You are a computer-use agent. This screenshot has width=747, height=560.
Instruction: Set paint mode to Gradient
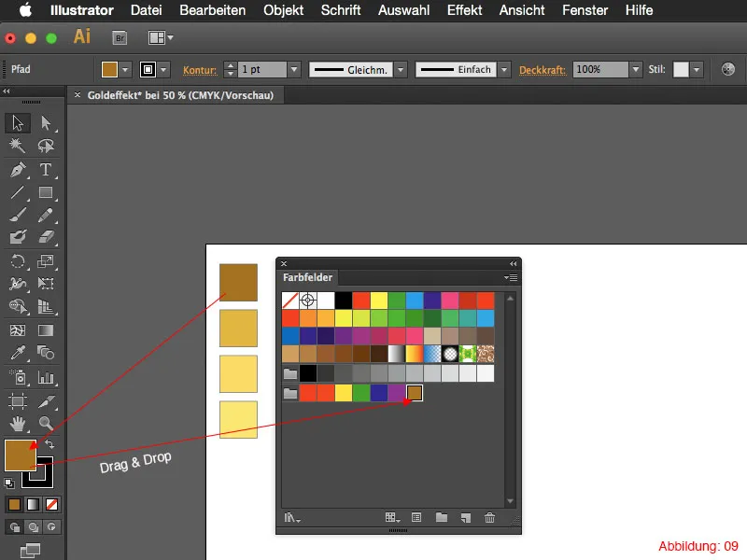pos(33,504)
